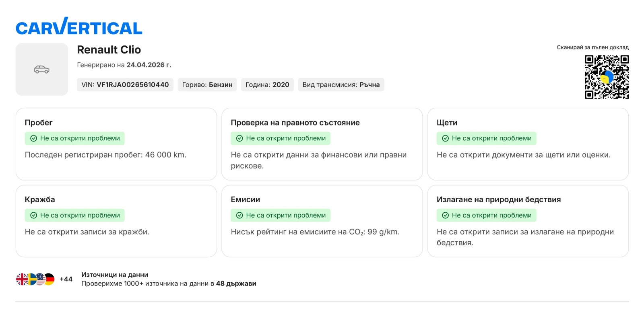Click the Последен регистриран пробег: 46 000 km text
This screenshot has height=312, width=644.
[106, 155]
